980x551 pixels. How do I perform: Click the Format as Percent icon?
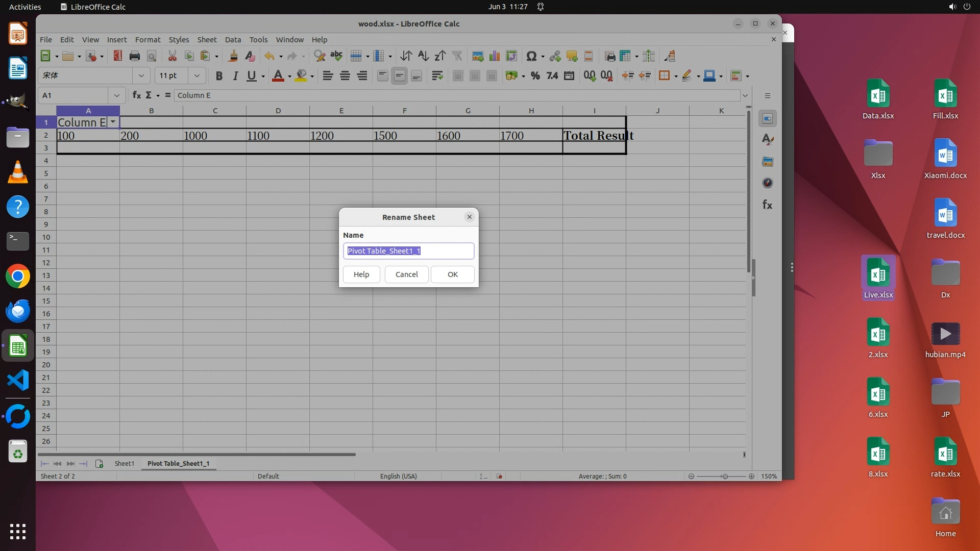(535, 76)
